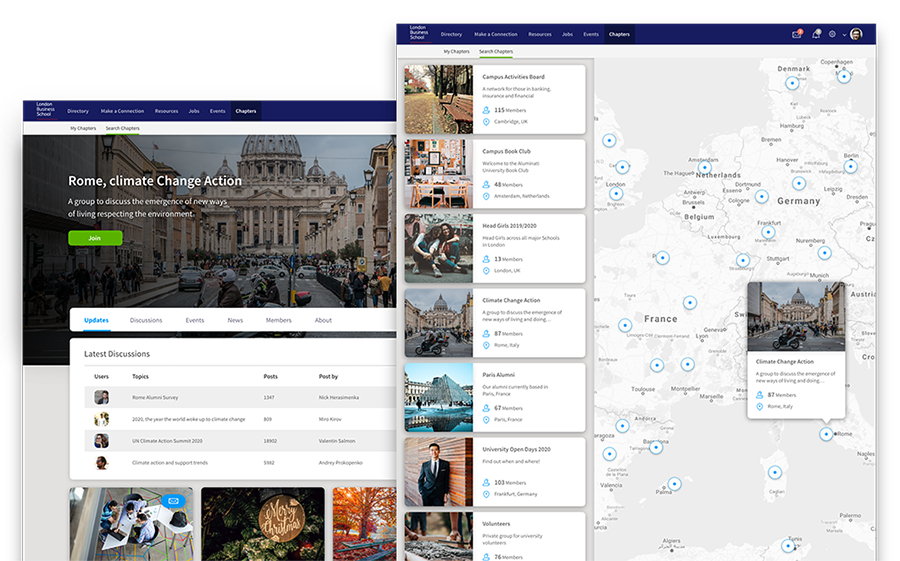Expand the chevron next to the user avatar
Image resolution: width=900 pixels, height=561 pixels.
point(844,35)
